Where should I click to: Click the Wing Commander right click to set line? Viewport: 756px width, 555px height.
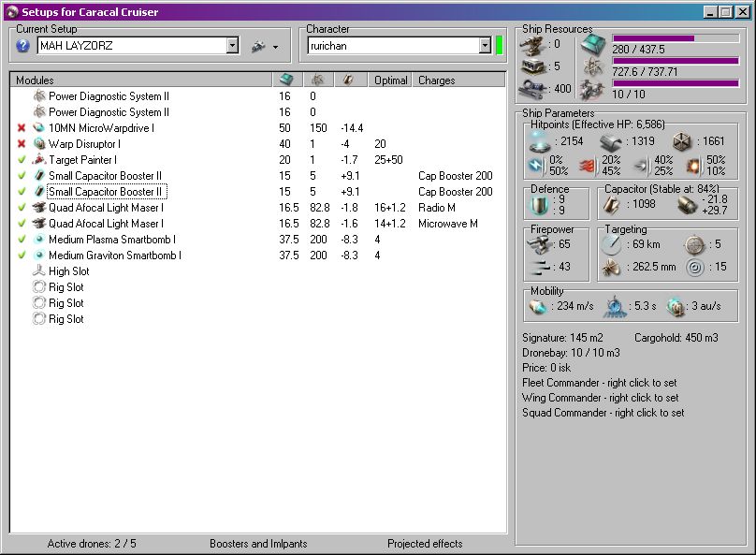(601, 398)
